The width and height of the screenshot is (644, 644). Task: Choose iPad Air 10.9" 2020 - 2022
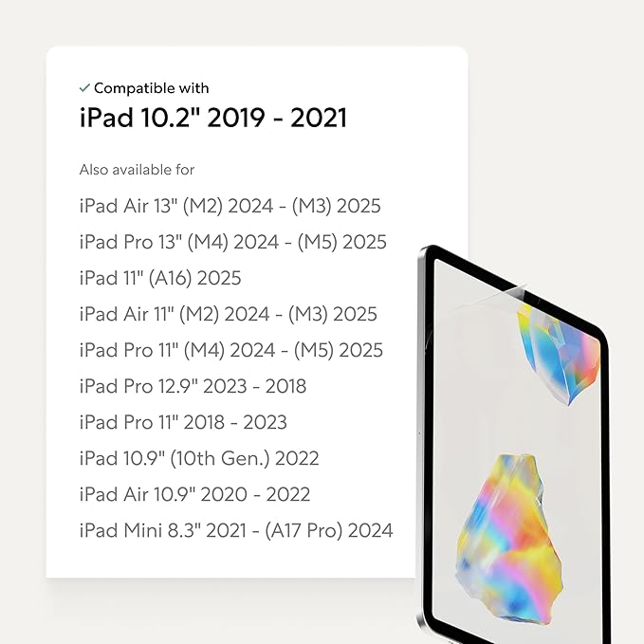[x=194, y=494]
